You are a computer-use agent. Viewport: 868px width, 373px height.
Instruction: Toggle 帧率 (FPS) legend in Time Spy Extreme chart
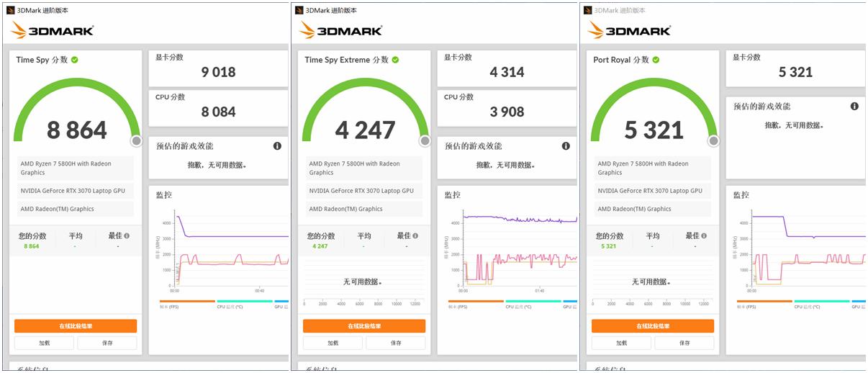[x=476, y=304]
